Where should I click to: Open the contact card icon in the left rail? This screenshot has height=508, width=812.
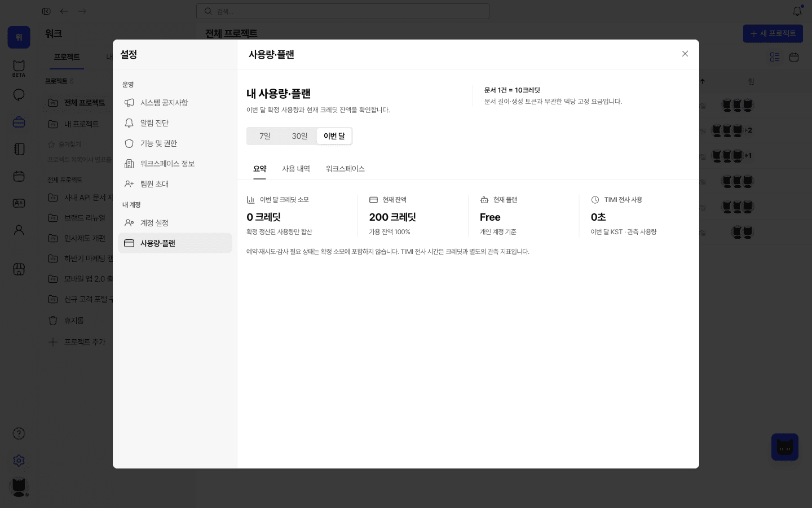pyautogui.click(x=19, y=203)
